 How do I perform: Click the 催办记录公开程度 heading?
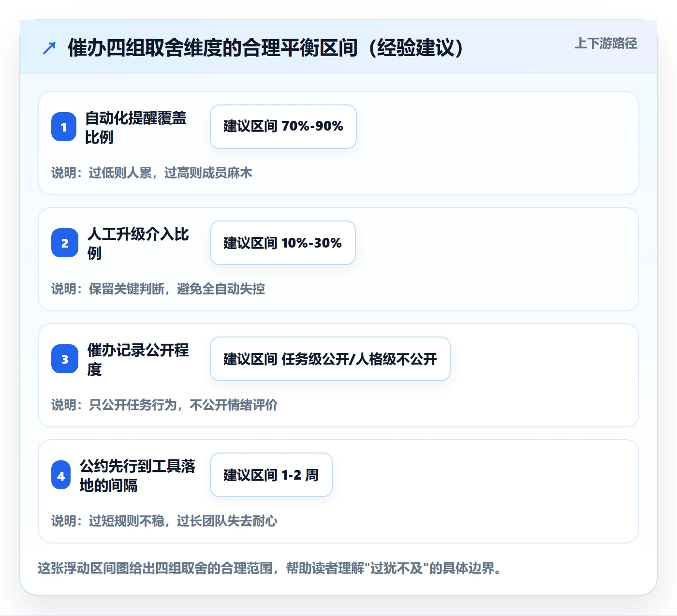(138, 359)
